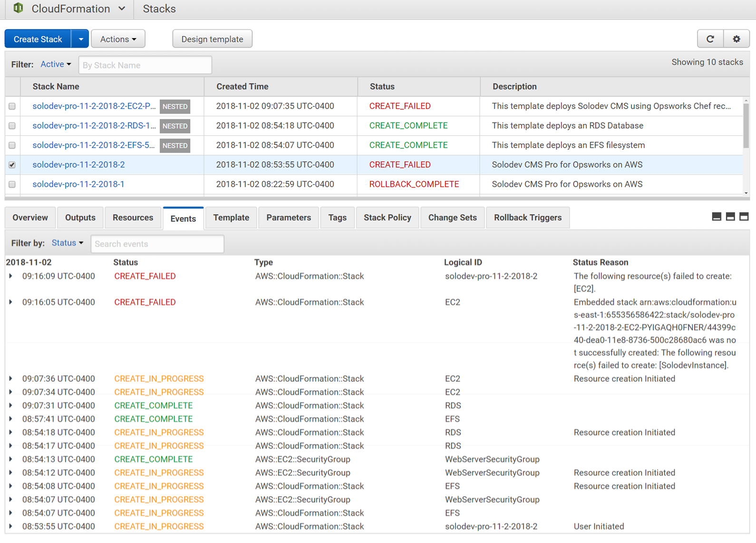
Task: Expand the 09:07:31 RDS CREATE_COMPLETE event
Action: pyautogui.click(x=10, y=405)
